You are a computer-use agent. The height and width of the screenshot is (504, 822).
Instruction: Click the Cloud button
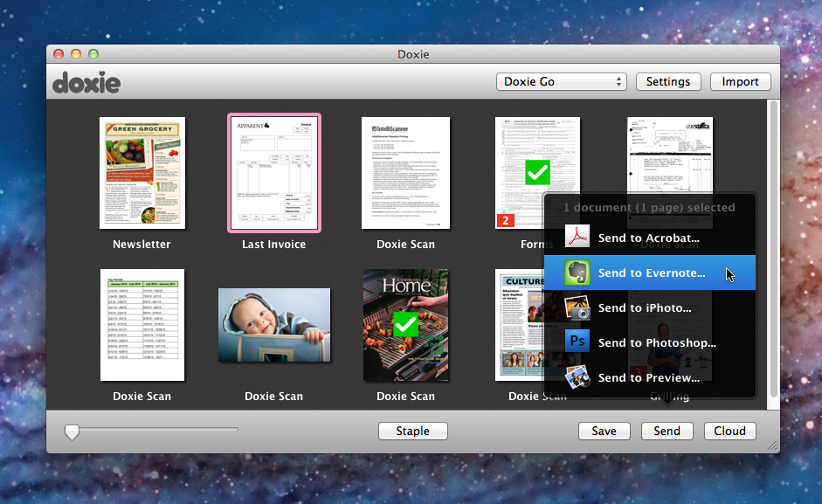tap(729, 431)
